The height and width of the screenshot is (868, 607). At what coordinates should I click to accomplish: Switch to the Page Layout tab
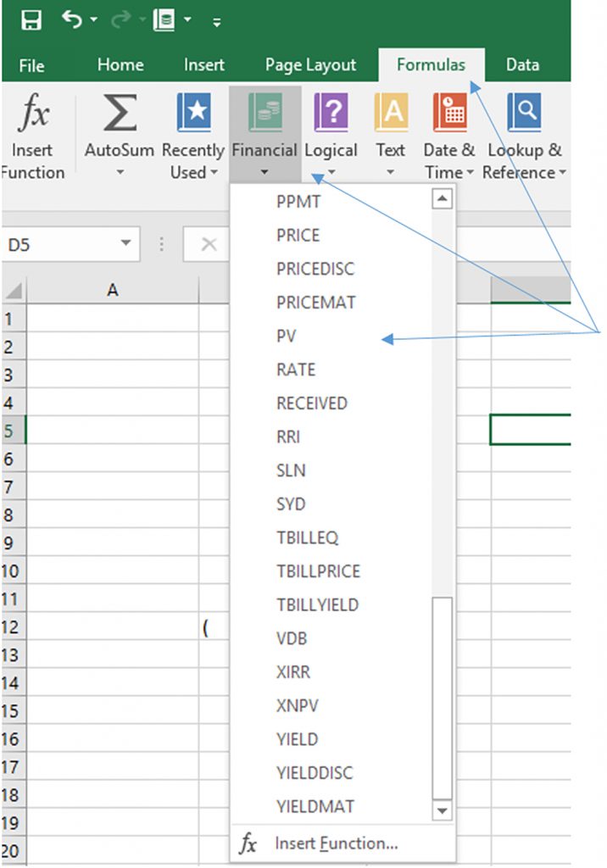click(310, 65)
